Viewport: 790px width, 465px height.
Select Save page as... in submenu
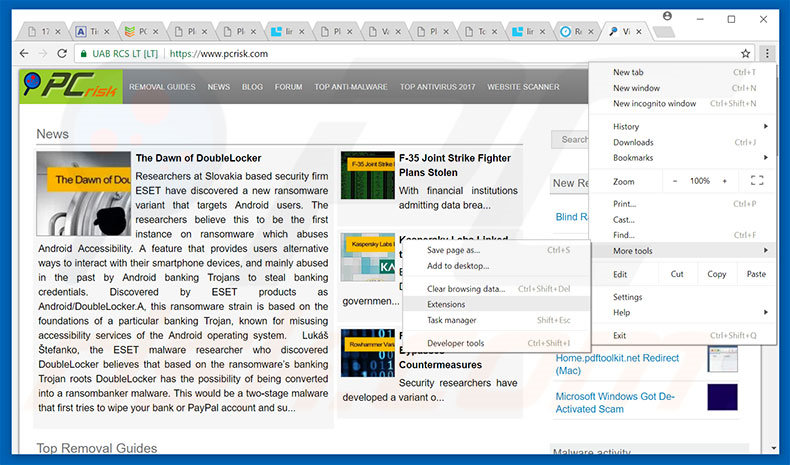[497, 250]
